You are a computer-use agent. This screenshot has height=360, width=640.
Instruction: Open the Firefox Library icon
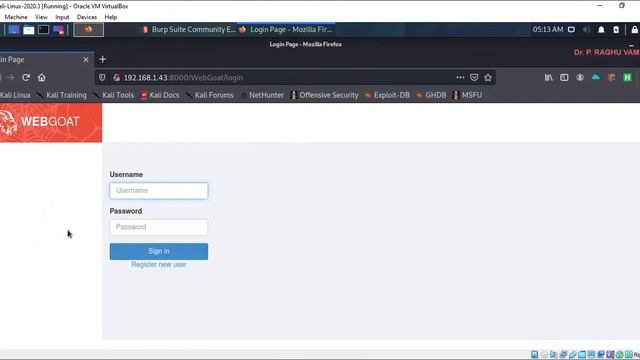coord(549,78)
